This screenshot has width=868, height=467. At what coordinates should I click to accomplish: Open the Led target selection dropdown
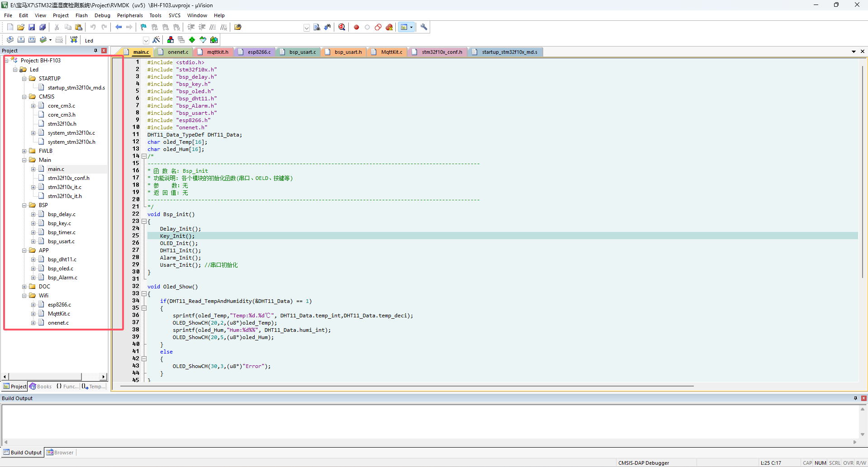(x=146, y=40)
